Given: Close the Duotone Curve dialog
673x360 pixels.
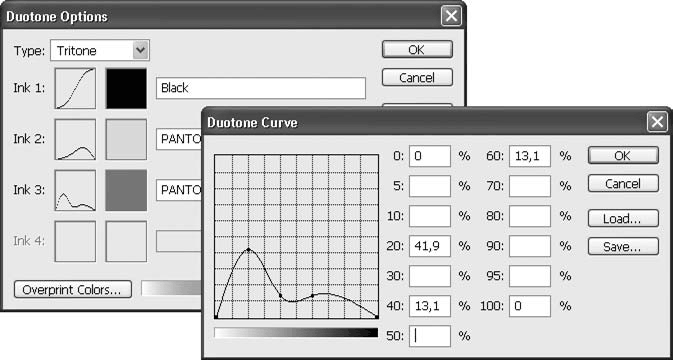Looking at the screenshot, I should tap(657, 123).
